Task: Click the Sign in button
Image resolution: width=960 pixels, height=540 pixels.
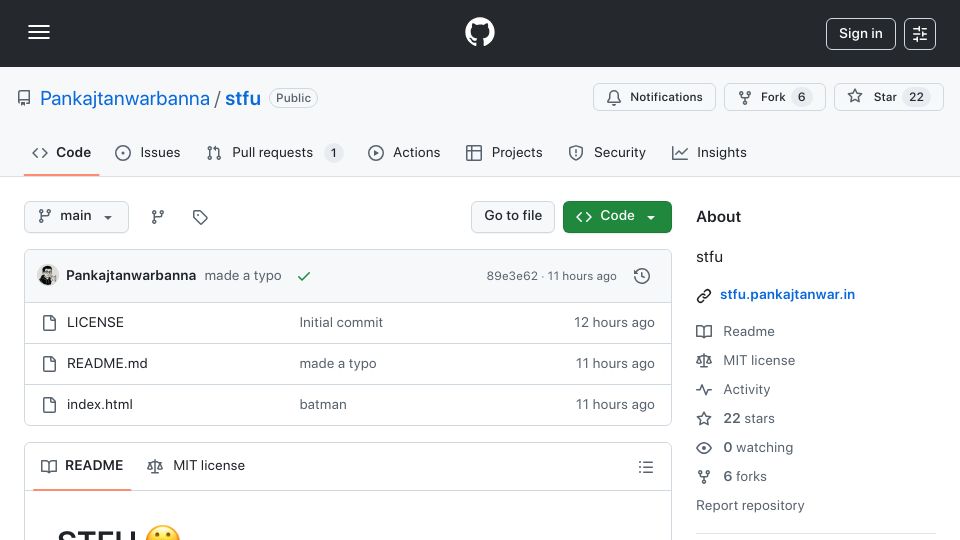Action: pos(860,34)
